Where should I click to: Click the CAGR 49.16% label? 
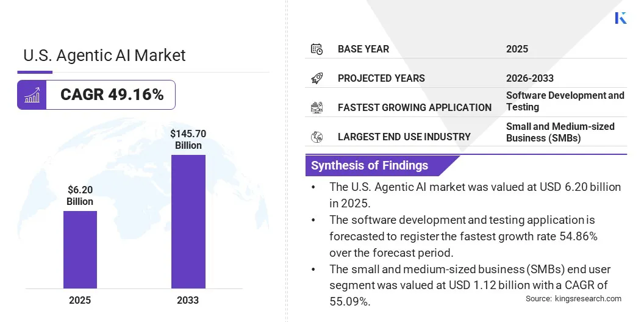pos(112,95)
